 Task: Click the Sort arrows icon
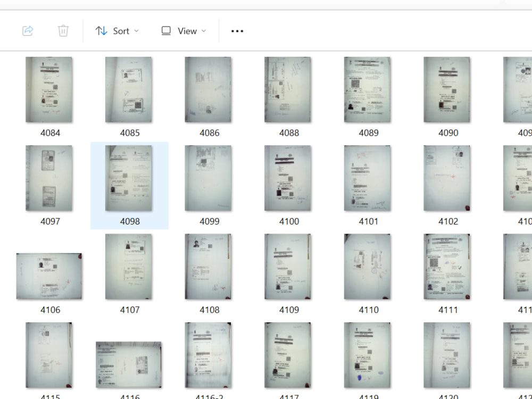pos(101,31)
